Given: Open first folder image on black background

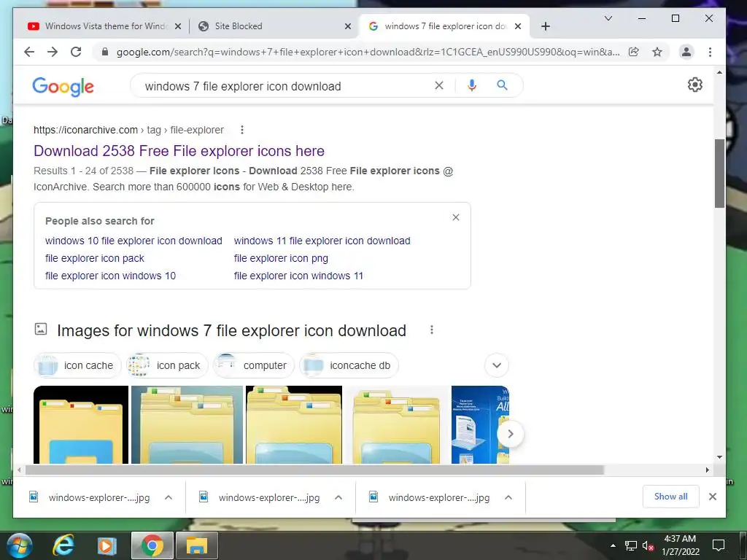Looking at the screenshot, I should [81, 425].
